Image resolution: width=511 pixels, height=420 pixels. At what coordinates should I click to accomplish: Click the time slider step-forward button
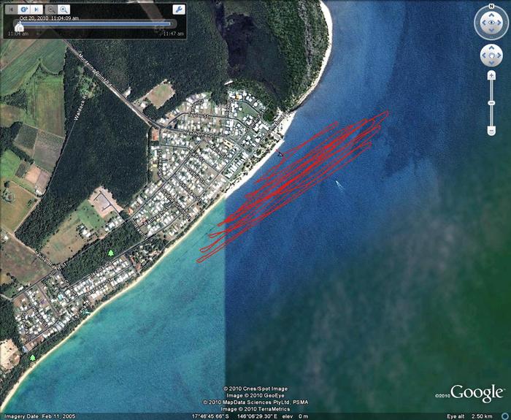[34, 9]
